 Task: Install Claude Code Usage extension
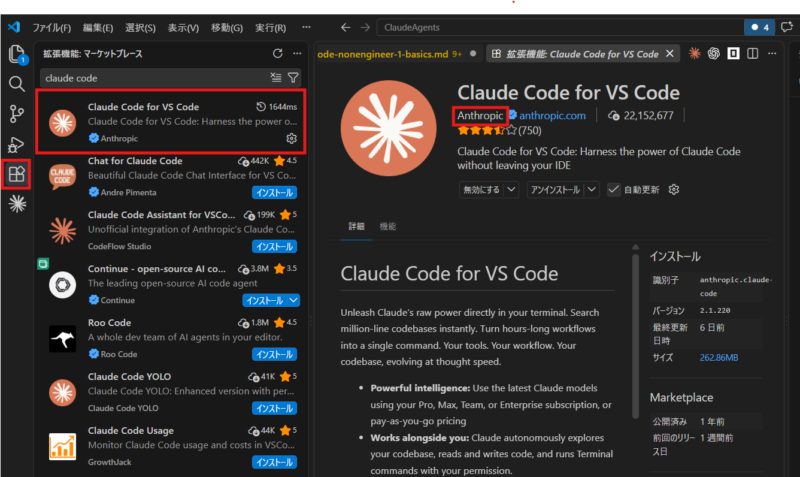tap(274, 463)
